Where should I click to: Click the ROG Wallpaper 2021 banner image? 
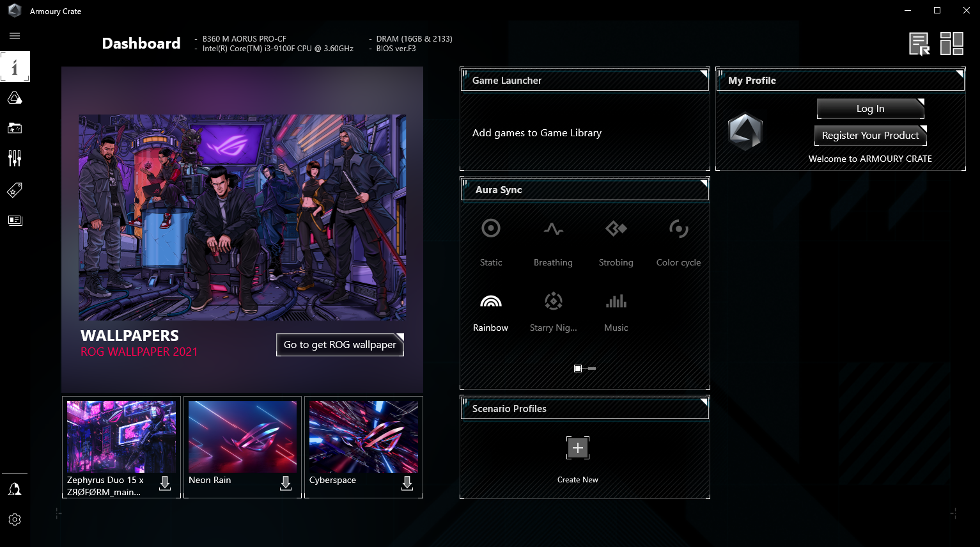pyautogui.click(x=242, y=218)
